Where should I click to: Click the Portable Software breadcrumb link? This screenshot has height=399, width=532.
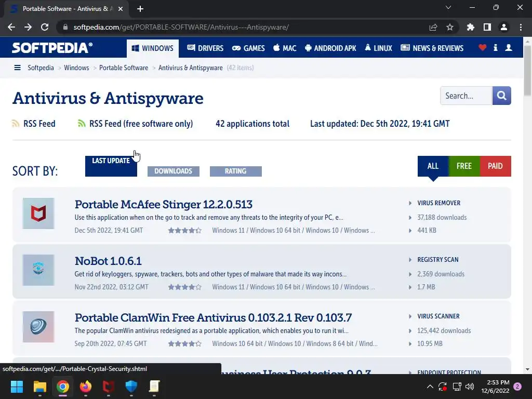tap(124, 68)
